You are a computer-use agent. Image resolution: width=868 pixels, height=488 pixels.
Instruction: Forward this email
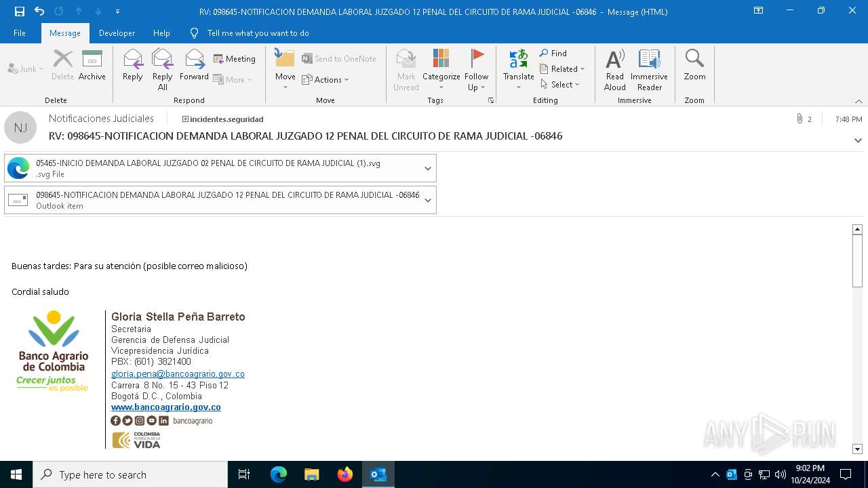pos(194,65)
